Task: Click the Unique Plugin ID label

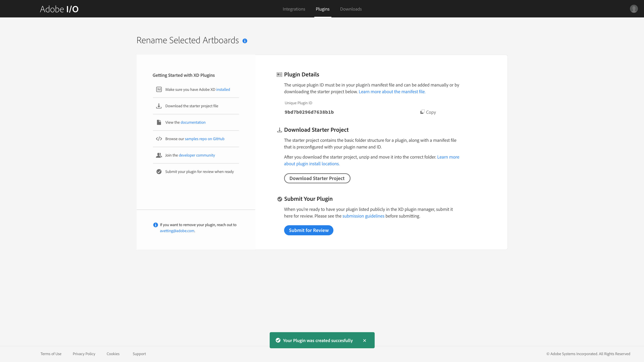Action: 298,103
